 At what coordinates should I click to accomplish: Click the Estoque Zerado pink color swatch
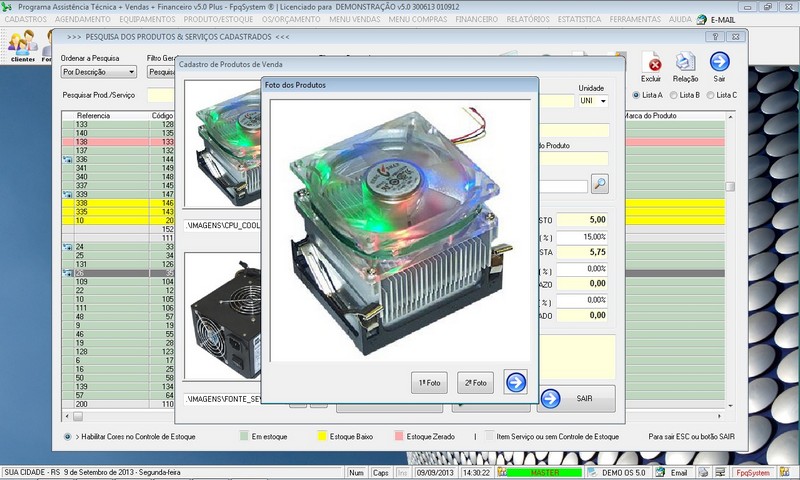point(399,436)
